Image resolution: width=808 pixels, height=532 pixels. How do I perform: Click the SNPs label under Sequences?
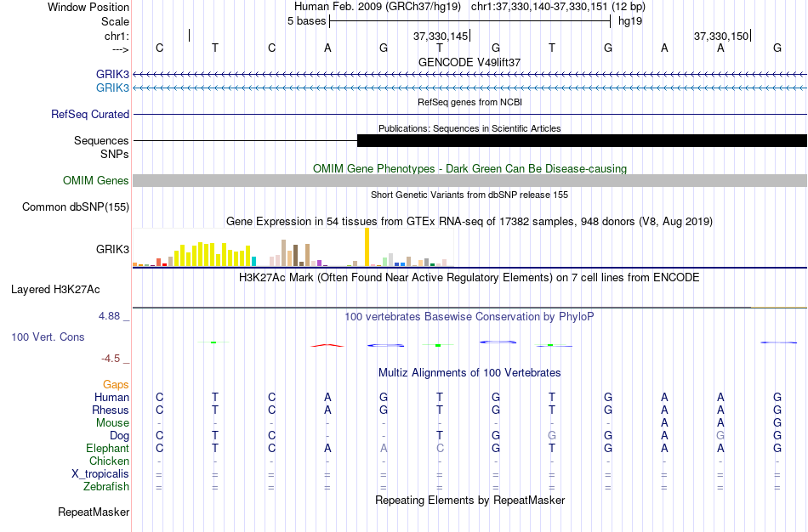pyautogui.click(x=115, y=154)
